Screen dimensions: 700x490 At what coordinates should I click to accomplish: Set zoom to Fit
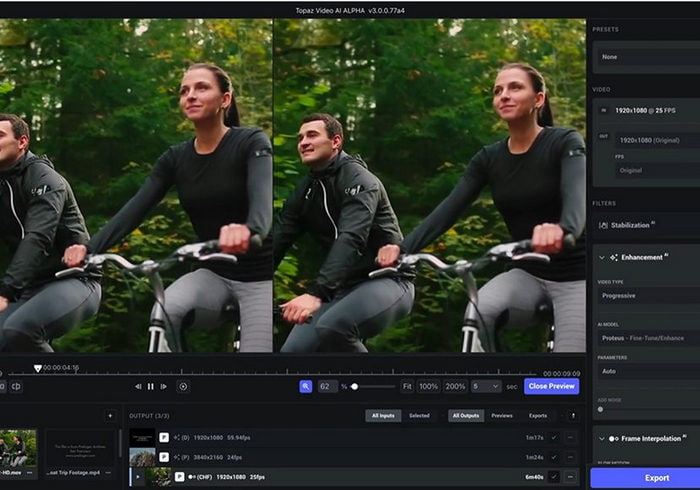(x=407, y=386)
